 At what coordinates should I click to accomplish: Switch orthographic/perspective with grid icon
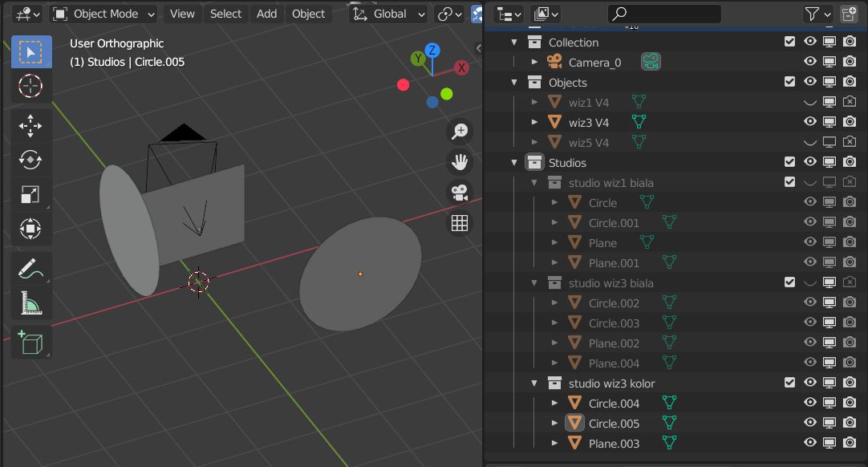click(460, 223)
